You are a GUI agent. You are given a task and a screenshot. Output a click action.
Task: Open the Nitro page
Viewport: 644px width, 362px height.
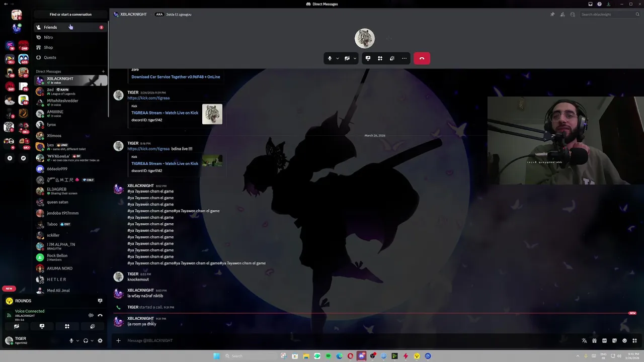(70, 37)
